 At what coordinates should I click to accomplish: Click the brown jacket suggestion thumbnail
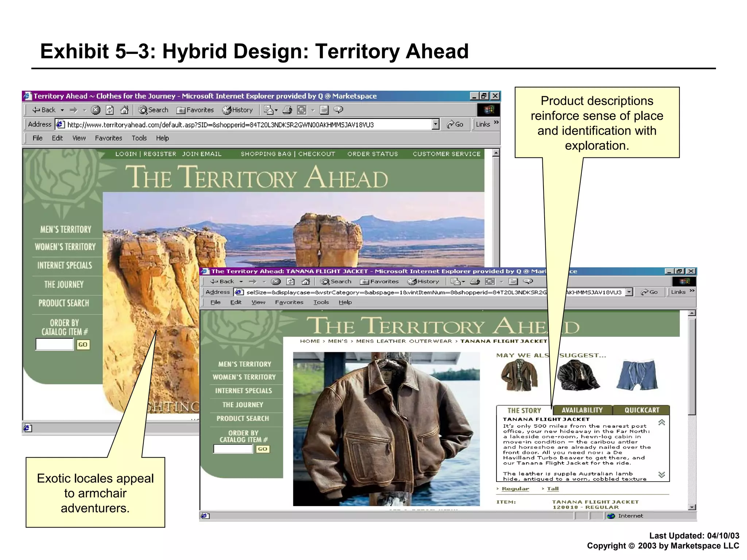click(519, 375)
